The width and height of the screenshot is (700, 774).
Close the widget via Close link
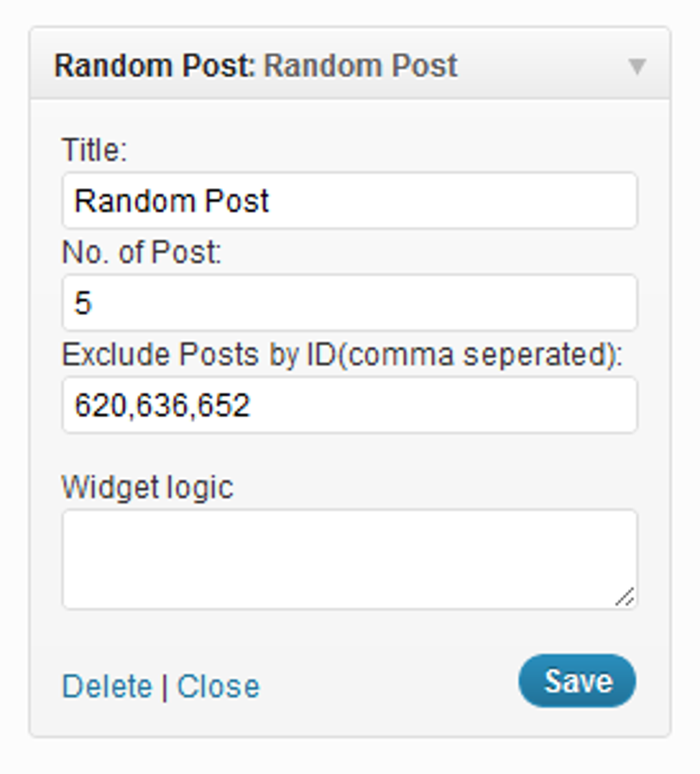[x=218, y=684]
